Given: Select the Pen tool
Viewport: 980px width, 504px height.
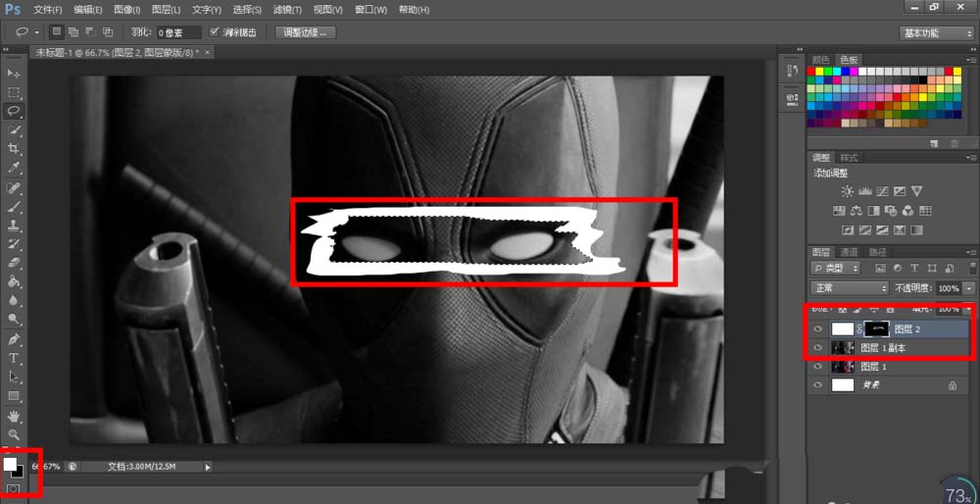Looking at the screenshot, I should (x=14, y=339).
